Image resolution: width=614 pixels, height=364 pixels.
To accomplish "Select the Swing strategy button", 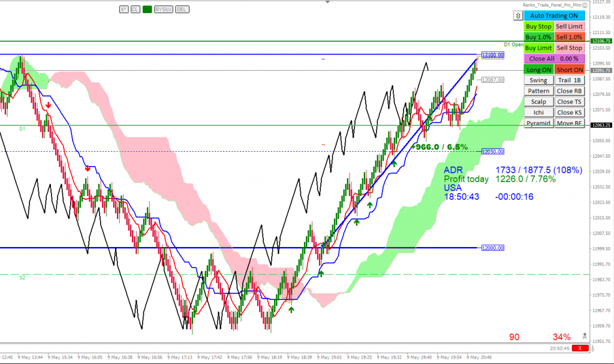I will pos(538,80).
